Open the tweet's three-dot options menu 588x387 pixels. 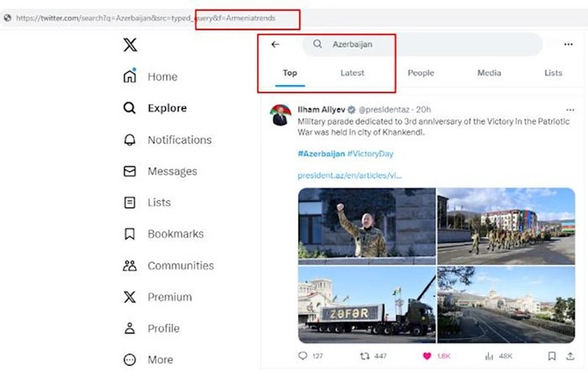[570, 110]
